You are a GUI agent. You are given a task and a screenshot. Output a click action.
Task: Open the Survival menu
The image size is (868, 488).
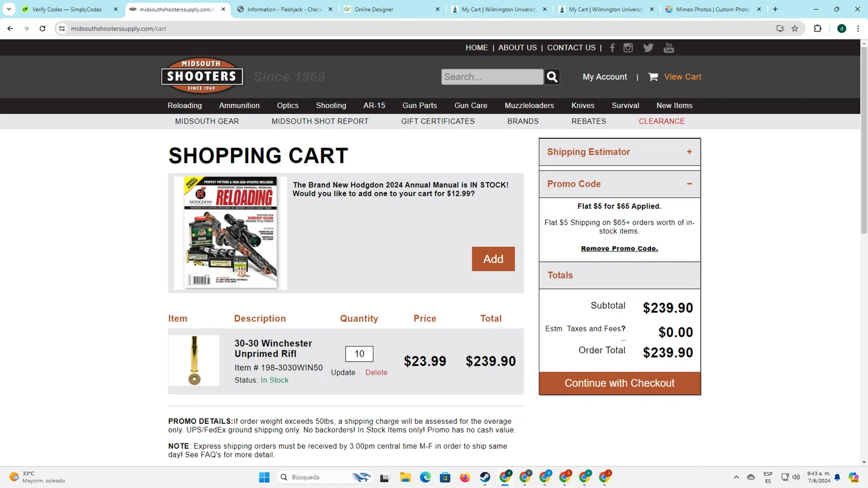click(x=625, y=106)
